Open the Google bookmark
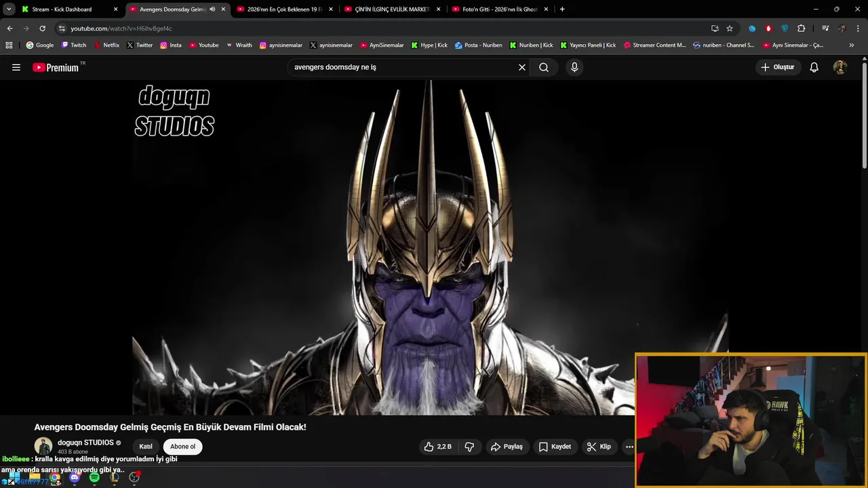Screen dimensions: 868x488 point(40,45)
